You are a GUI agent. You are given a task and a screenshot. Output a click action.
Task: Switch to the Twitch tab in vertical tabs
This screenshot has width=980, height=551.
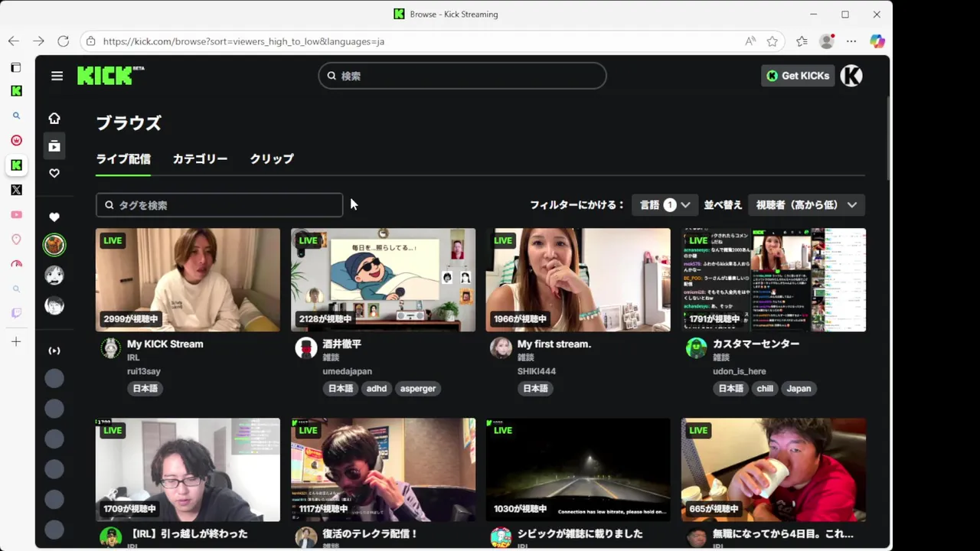16,313
